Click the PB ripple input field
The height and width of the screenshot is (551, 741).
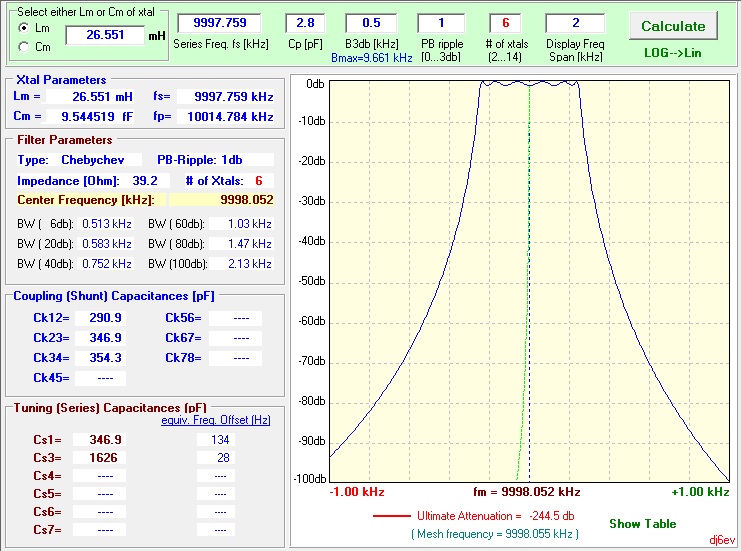point(441,23)
